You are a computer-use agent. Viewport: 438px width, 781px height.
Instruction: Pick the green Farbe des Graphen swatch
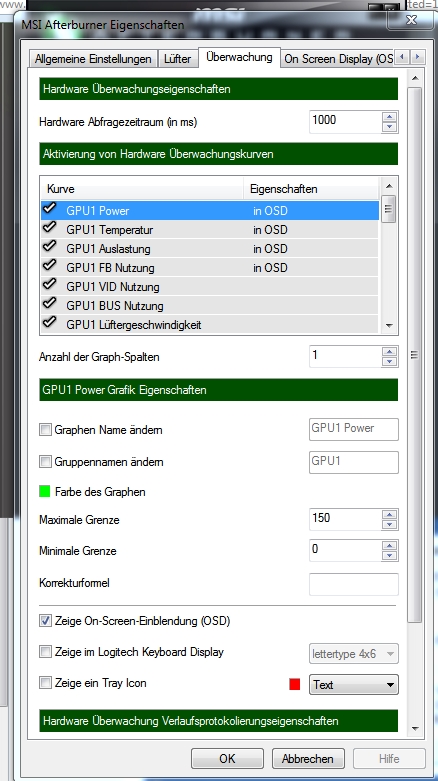pyautogui.click(x=45, y=492)
